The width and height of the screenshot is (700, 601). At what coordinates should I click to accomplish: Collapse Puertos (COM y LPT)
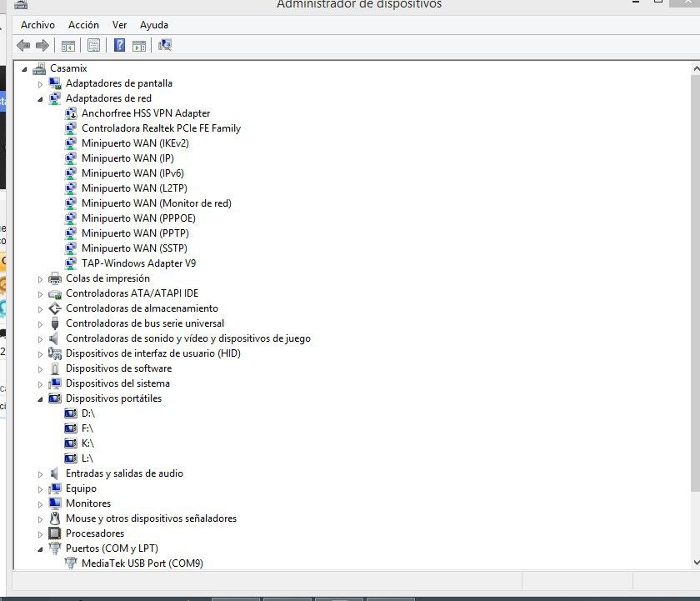(40, 549)
